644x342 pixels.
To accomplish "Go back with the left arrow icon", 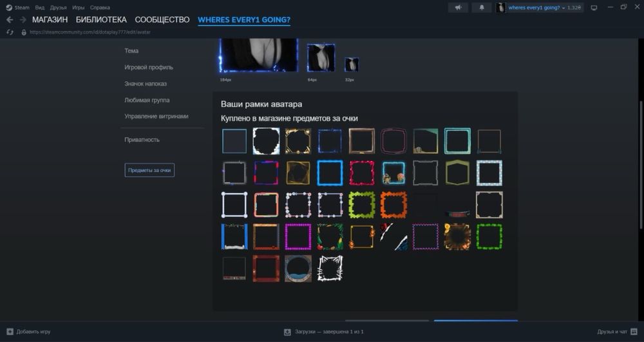I will (x=10, y=20).
